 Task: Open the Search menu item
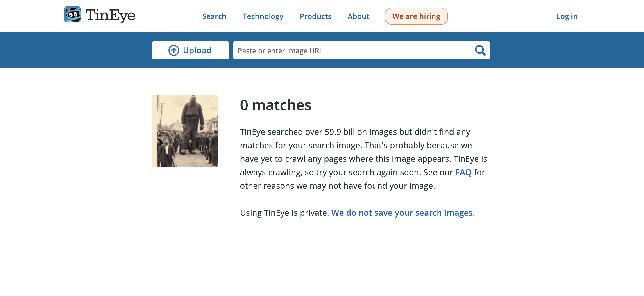point(214,16)
